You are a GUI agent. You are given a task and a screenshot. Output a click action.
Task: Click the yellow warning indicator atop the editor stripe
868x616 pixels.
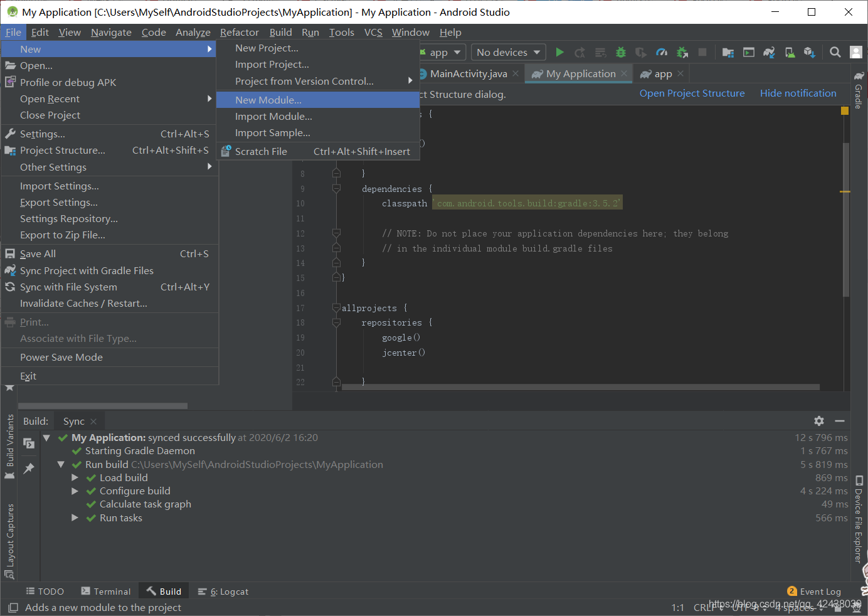pos(845,111)
